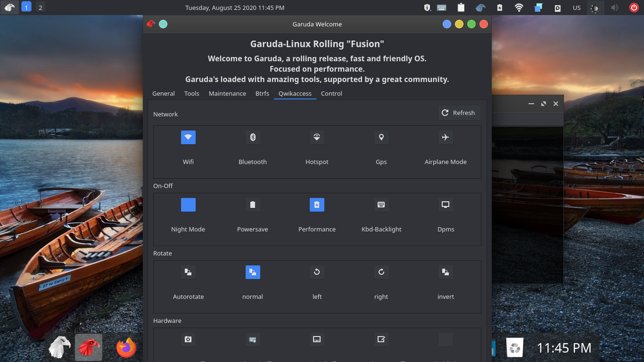Viewport: 644px width, 362px height.
Task: Click the red power button in the top panel
Action: coord(634,8)
